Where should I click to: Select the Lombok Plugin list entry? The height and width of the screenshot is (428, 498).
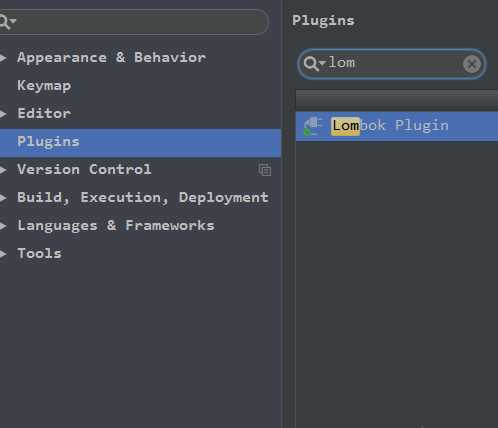click(x=397, y=126)
